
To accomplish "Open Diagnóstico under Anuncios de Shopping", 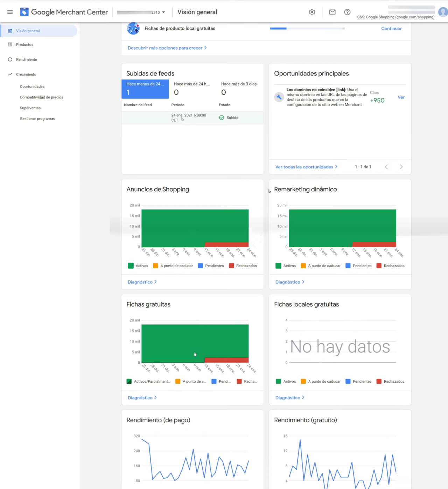I will click(x=142, y=282).
